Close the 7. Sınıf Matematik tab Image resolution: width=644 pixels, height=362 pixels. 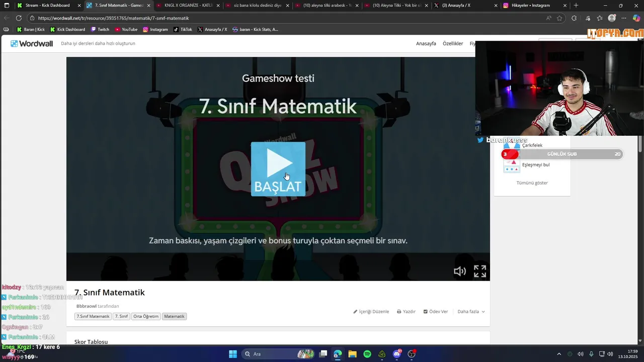tap(148, 6)
